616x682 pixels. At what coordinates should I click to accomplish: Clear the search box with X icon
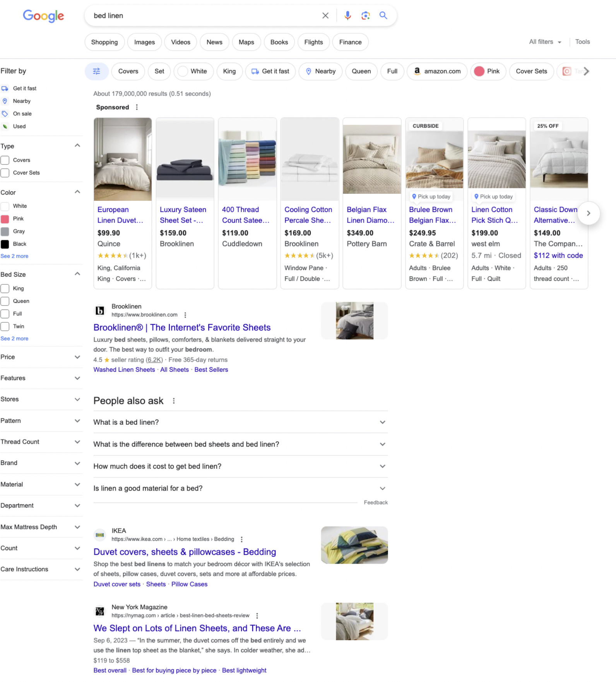(325, 15)
